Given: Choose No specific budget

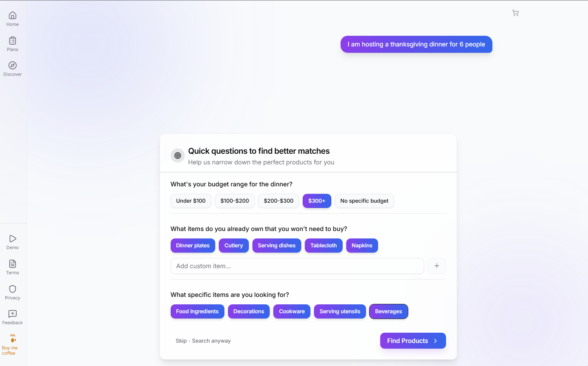Looking at the screenshot, I should pos(364,201).
